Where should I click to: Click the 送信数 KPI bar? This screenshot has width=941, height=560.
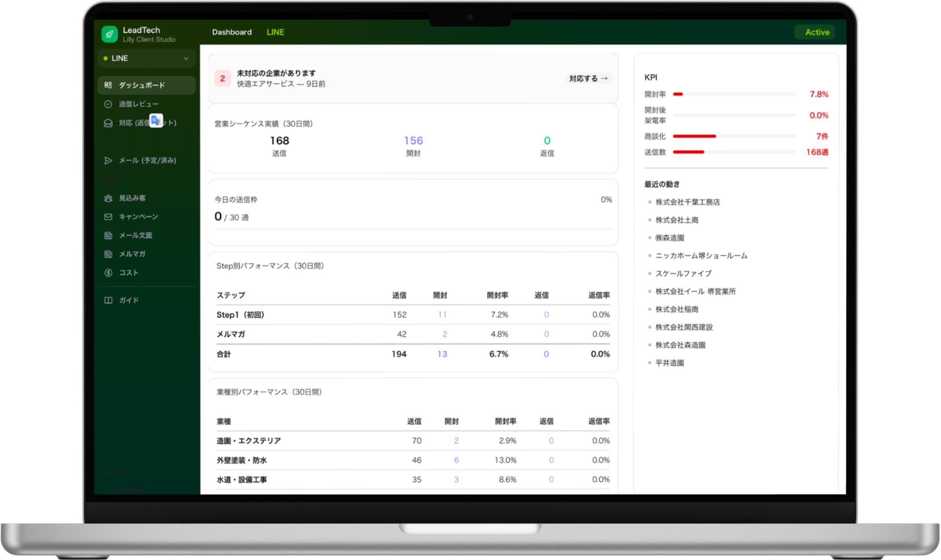pyautogui.click(x=734, y=152)
